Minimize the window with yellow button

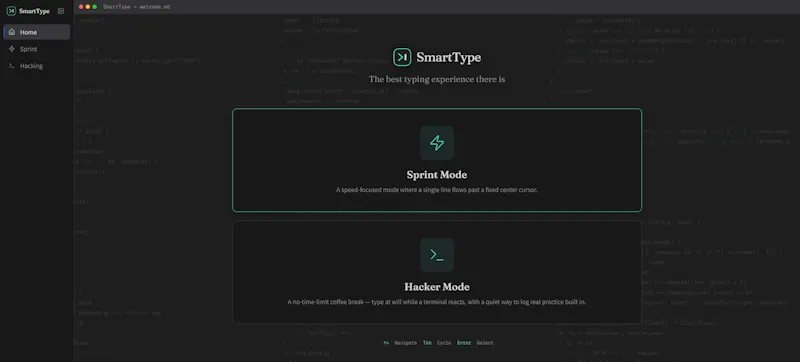[88, 7]
